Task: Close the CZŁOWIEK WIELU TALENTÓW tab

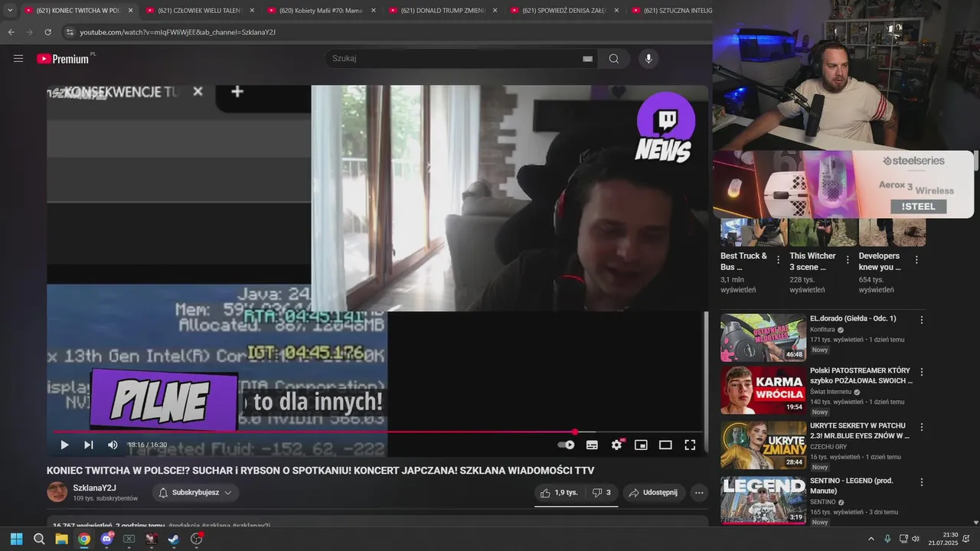Action: pos(252,11)
